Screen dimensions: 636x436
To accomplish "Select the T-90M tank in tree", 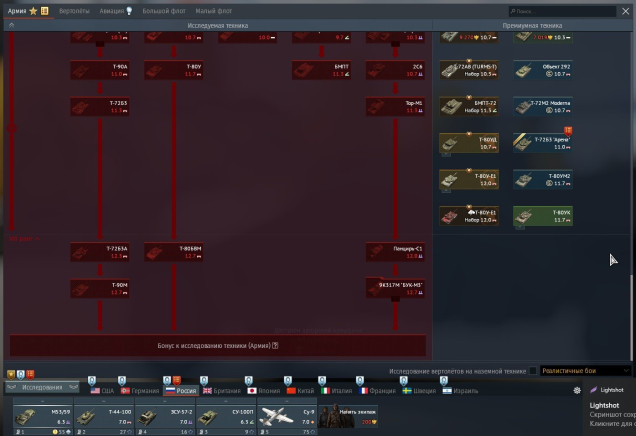I will (x=100, y=288).
